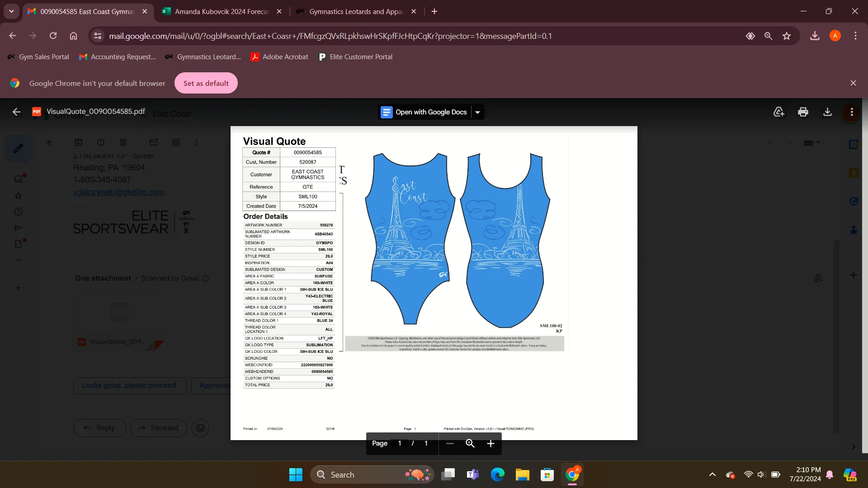Image resolution: width=868 pixels, height=488 pixels.
Task: Zoom in on the PDF page
Action: [x=491, y=444]
